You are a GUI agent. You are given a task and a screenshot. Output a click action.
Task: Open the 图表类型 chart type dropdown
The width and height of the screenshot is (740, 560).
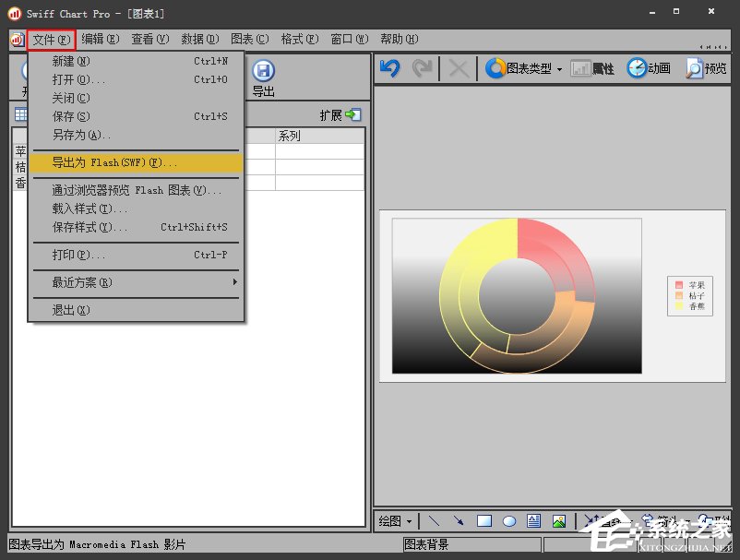point(523,68)
